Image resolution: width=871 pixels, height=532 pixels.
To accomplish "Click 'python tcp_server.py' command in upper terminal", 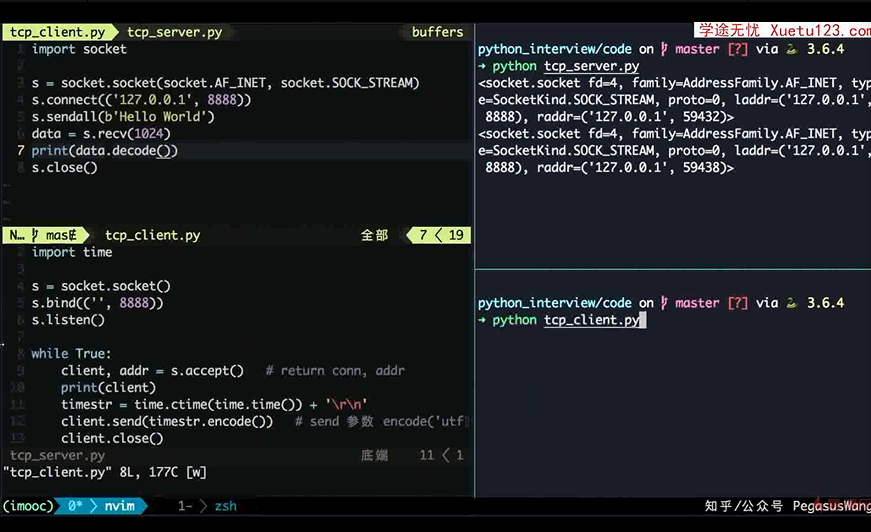I will [565, 66].
